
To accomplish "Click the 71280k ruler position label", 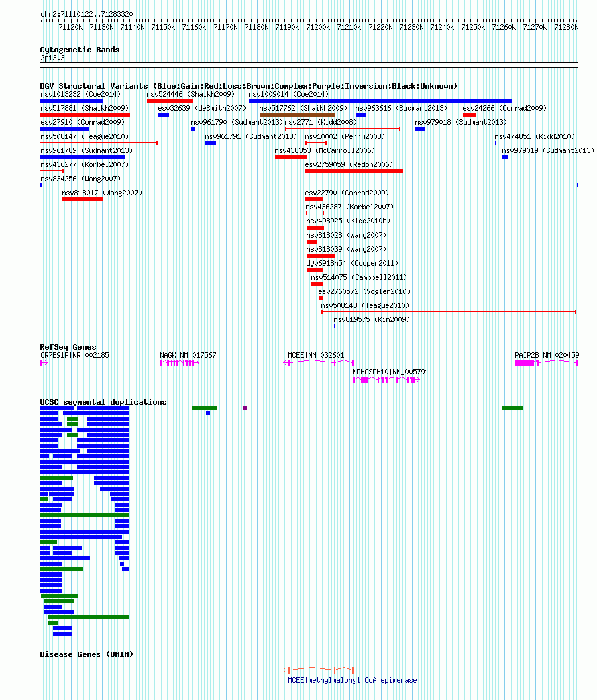I will (565, 28).
